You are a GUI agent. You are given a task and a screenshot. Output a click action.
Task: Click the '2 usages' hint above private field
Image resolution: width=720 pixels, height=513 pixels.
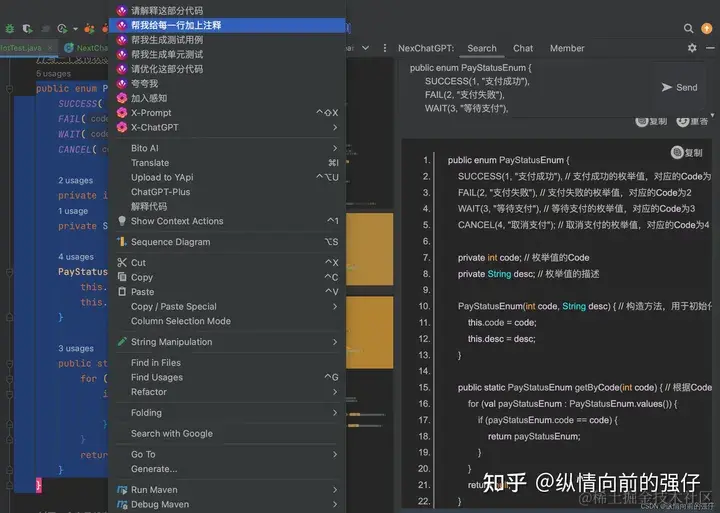tap(75, 180)
